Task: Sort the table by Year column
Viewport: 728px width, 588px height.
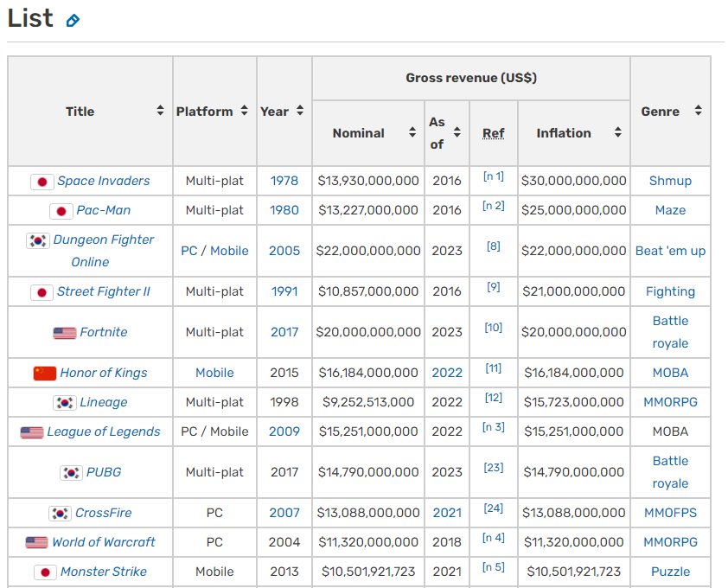Action: coord(300,112)
